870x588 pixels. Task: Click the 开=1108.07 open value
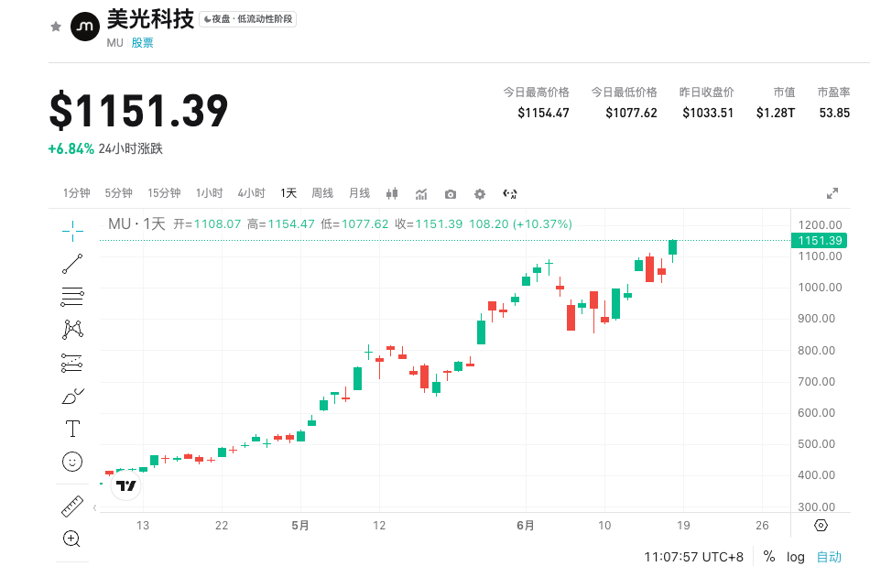[207, 224]
